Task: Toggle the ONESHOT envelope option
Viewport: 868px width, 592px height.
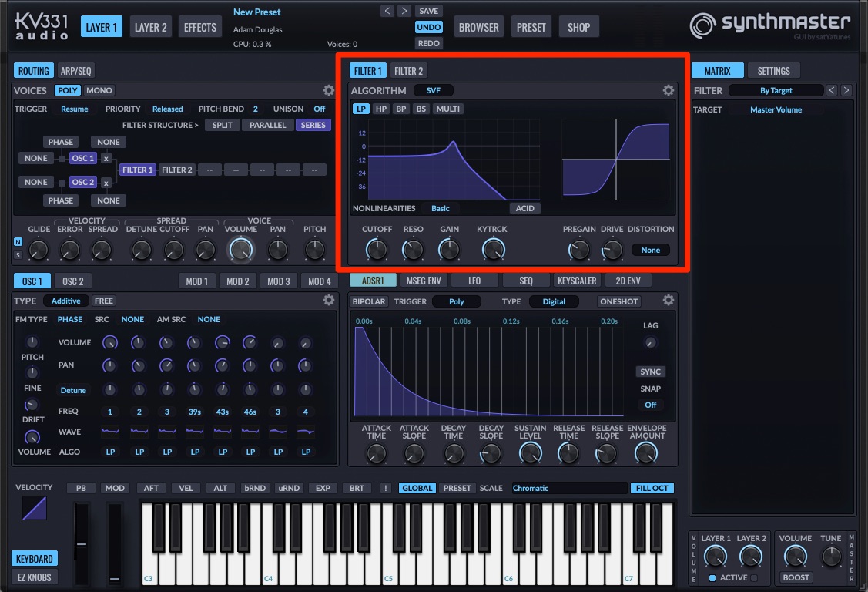Action: 619,301
